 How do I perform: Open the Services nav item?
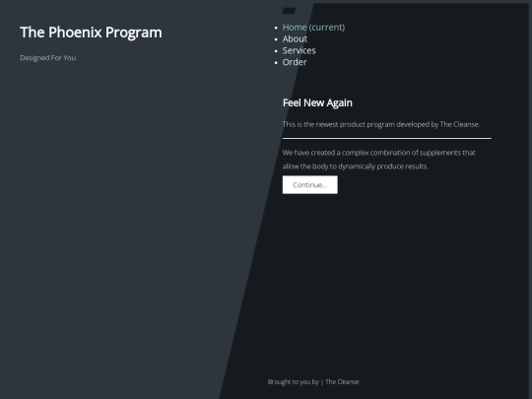point(299,50)
